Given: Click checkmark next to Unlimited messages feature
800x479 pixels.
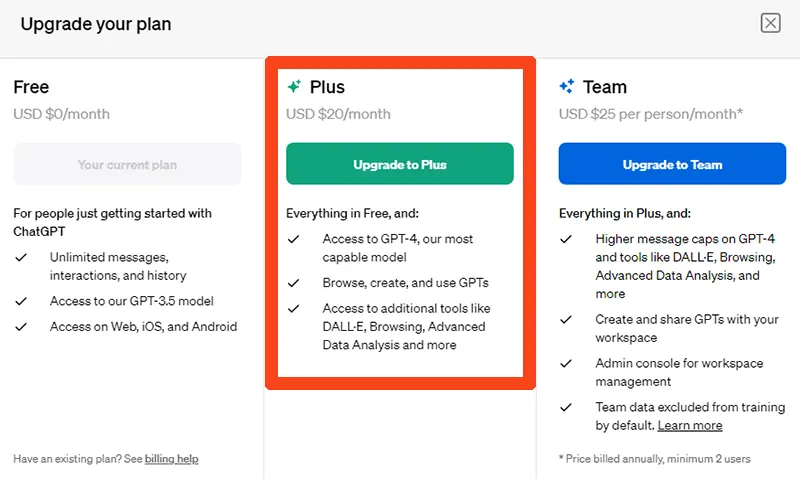Looking at the screenshot, I should (x=21, y=258).
